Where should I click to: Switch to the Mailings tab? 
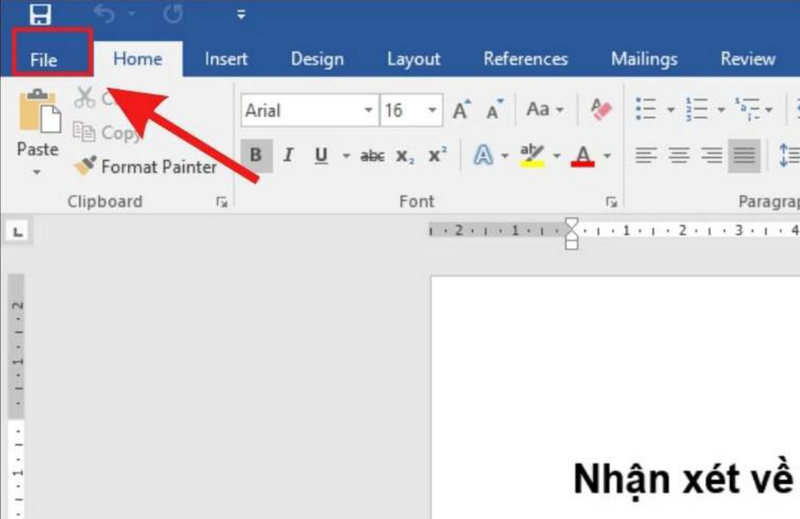coord(644,59)
